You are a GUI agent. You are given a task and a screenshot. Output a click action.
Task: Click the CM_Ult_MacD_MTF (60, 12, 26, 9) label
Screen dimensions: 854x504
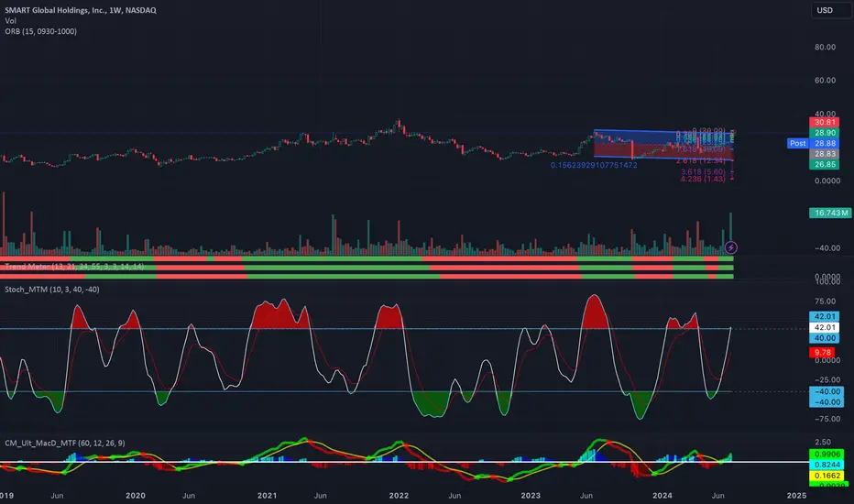(65, 443)
